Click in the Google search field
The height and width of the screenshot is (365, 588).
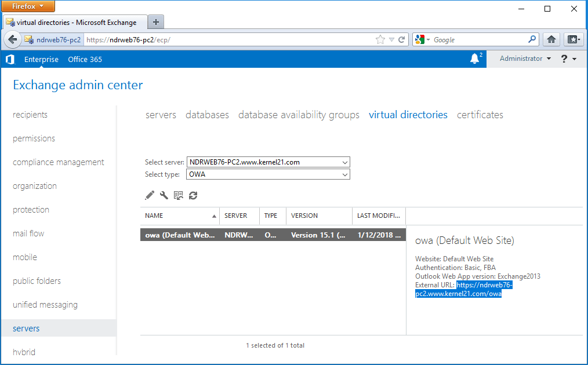coord(479,39)
